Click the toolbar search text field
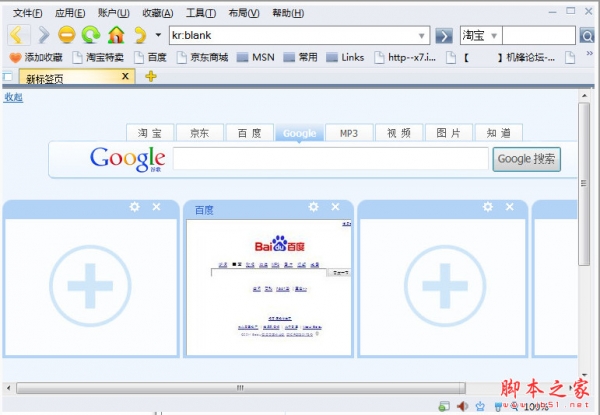 [x=538, y=36]
